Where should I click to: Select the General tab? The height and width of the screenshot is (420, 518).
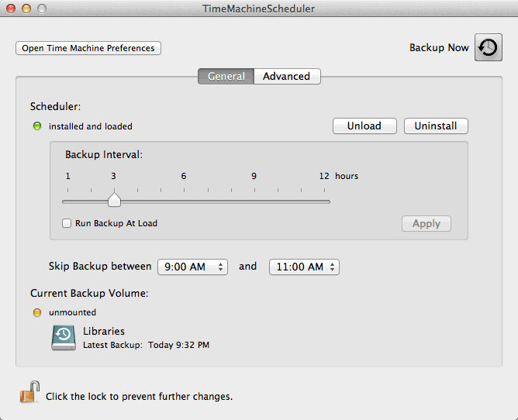[226, 76]
